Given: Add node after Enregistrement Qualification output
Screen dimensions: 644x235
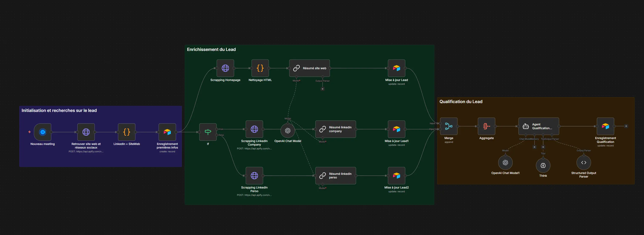Looking at the screenshot, I should click(626, 126).
